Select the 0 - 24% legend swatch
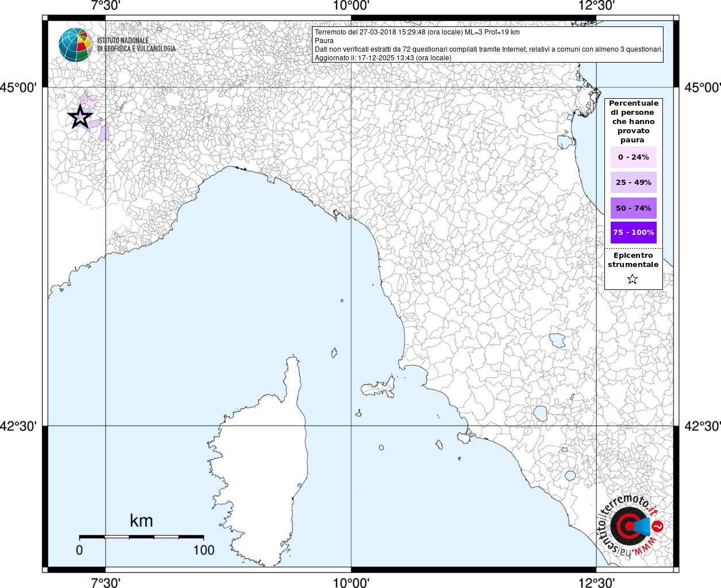This screenshot has width=721, height=588. 634,157
